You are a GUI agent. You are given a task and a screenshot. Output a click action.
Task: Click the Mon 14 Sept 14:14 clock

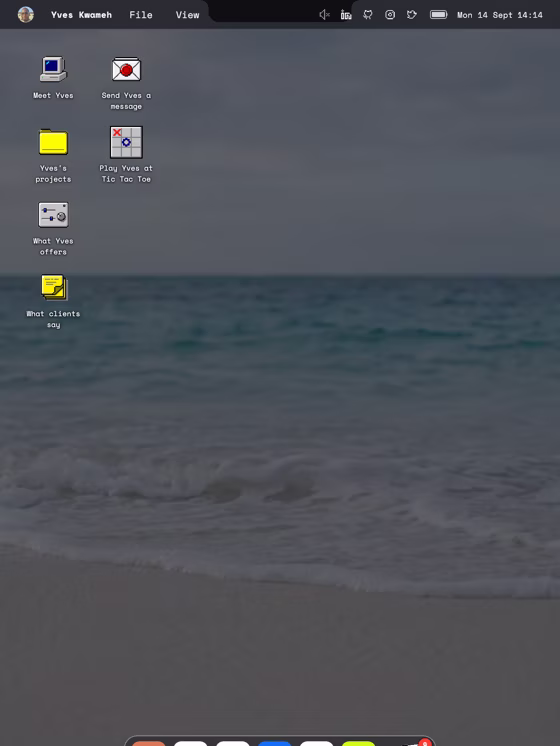tap(500, 15)
